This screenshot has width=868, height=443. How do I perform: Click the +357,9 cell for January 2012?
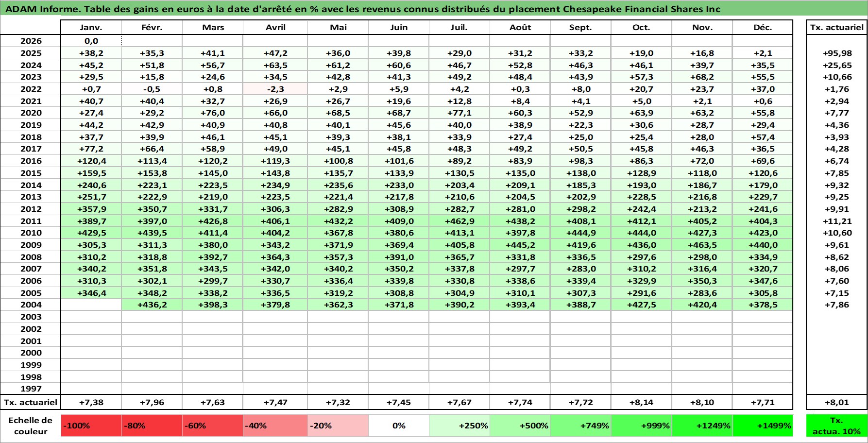[91, 209]
